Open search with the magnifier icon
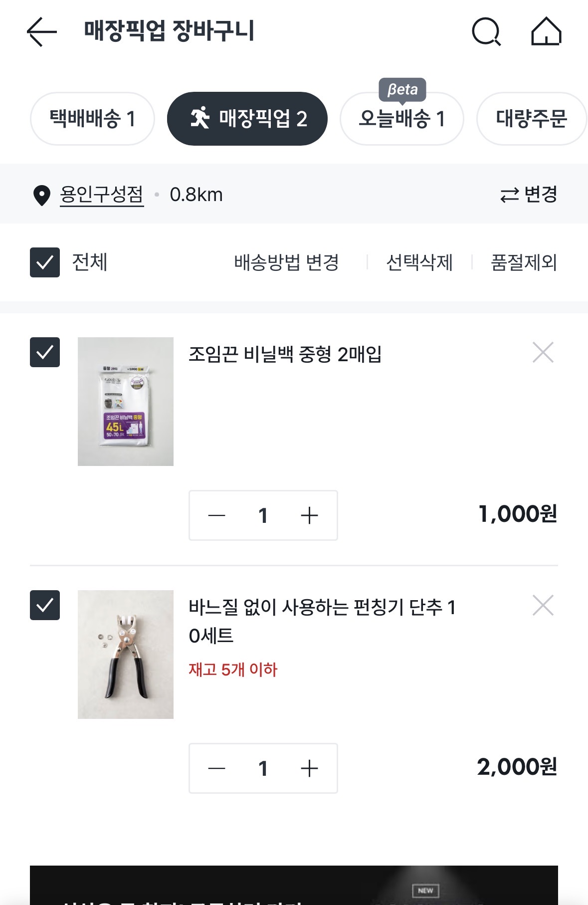This screenshot has width=588, height=905. 486,32
